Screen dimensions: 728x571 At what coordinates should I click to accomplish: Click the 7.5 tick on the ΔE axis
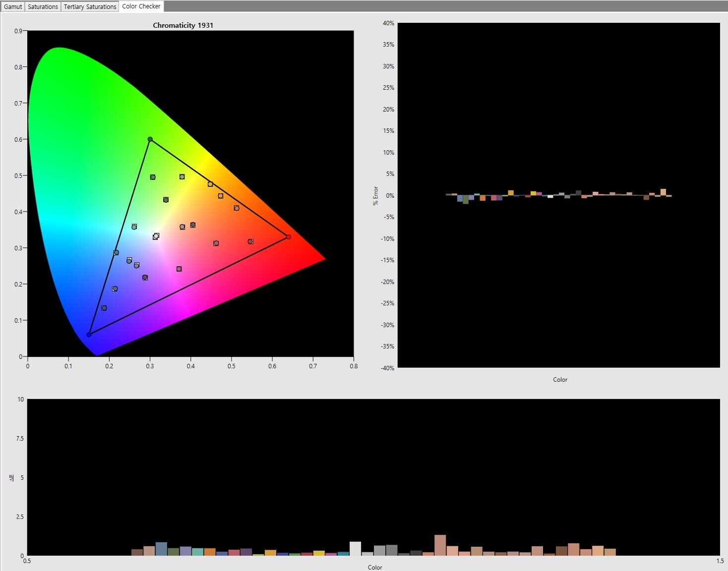pyautogui.click(x=20, y=439)
